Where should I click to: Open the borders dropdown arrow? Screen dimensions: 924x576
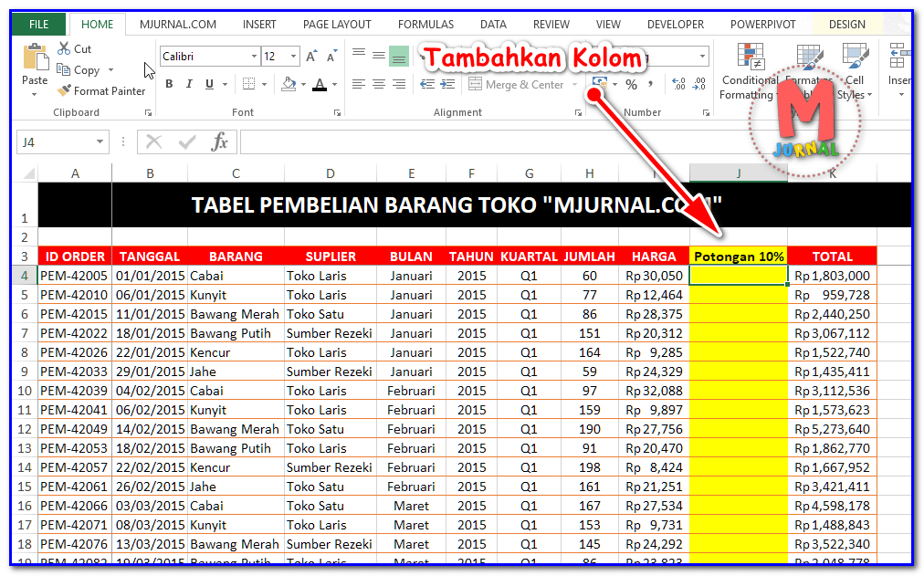tap(264, 85)
